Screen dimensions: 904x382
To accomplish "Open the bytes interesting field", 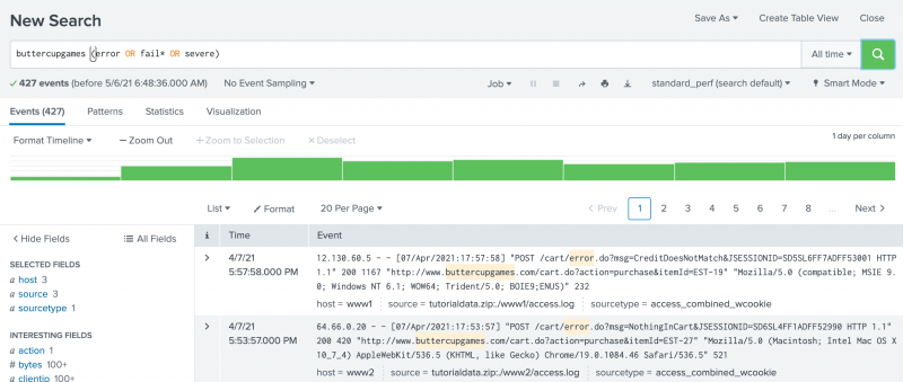I will (x=30, y=364).
